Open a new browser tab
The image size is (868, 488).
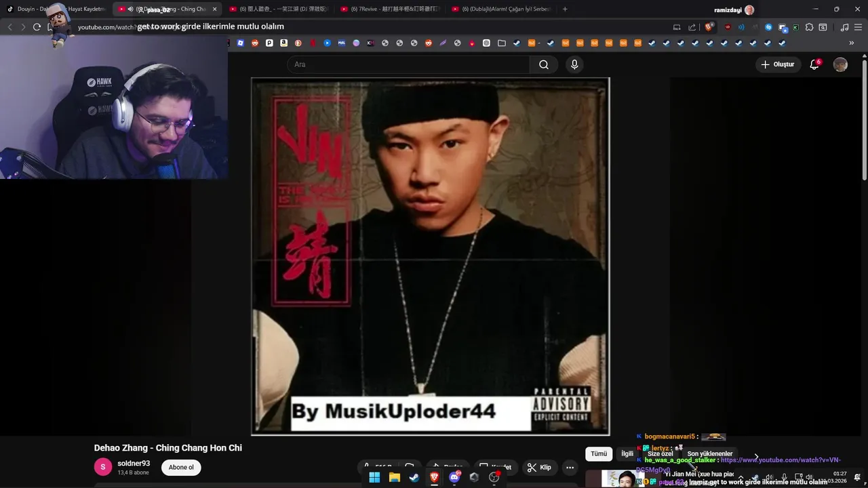565,9
